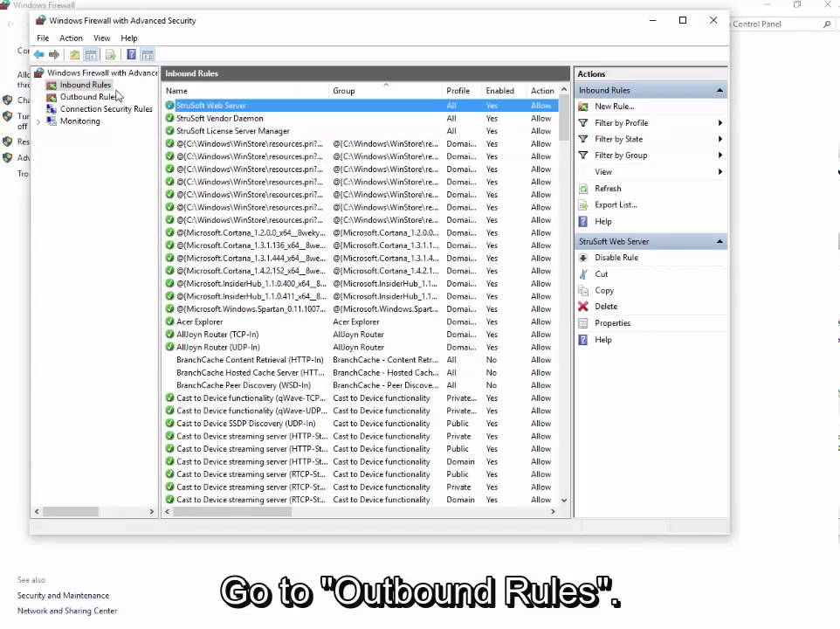The width and height of the screenshot is (840, 629).
Task: Click the Back arrow toolbar icon
Action: click(x=38, y=55)
